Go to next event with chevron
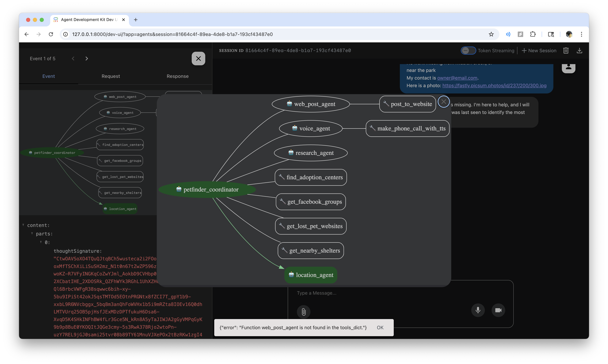The height and width of the screenshot is (364, 608). click(87, 58)
